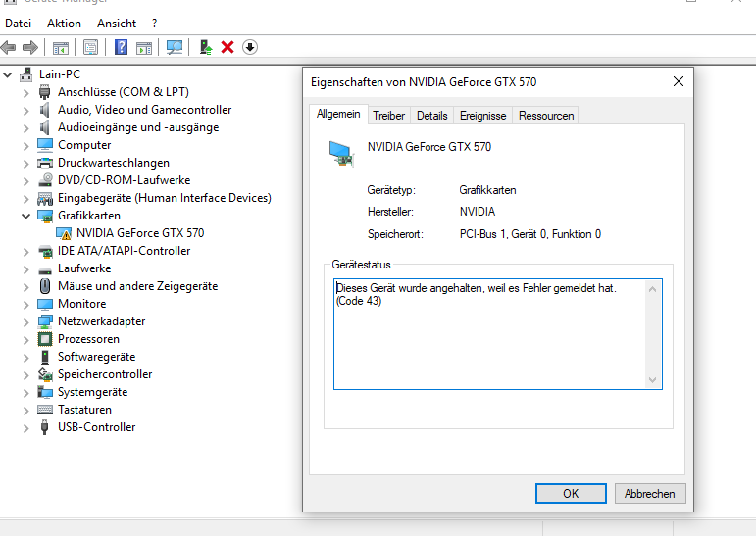756x536 pixels.
Task: Expand IDE ATA/ATAPI-Controller chevron
Action: click(26, 252)
